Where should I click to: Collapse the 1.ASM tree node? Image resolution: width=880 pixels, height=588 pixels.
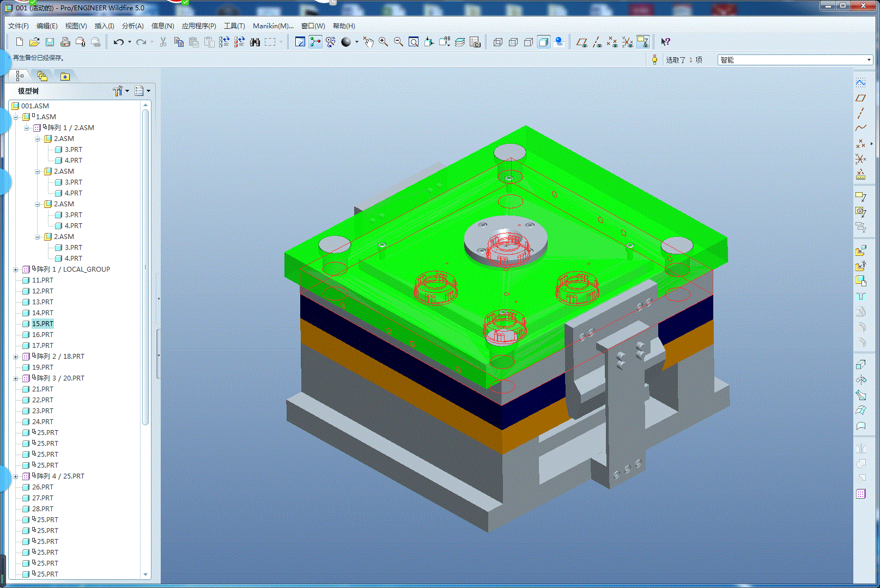[x=16, y=117]
